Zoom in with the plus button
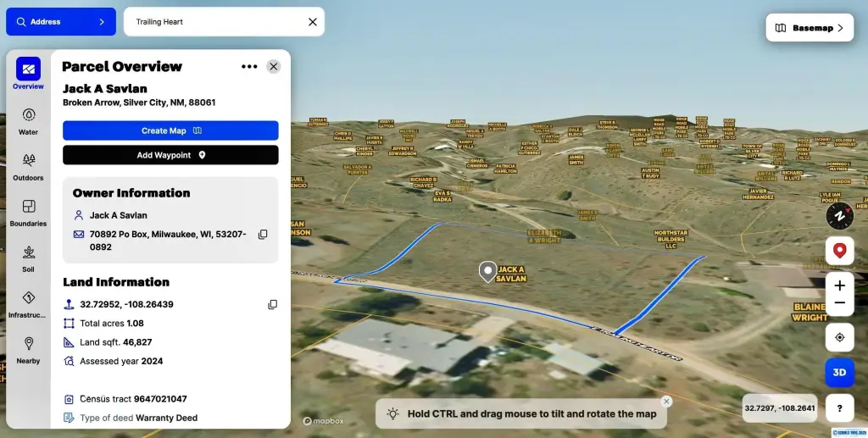This screenshot has width=868, height=438. click(x=840, y=286)
